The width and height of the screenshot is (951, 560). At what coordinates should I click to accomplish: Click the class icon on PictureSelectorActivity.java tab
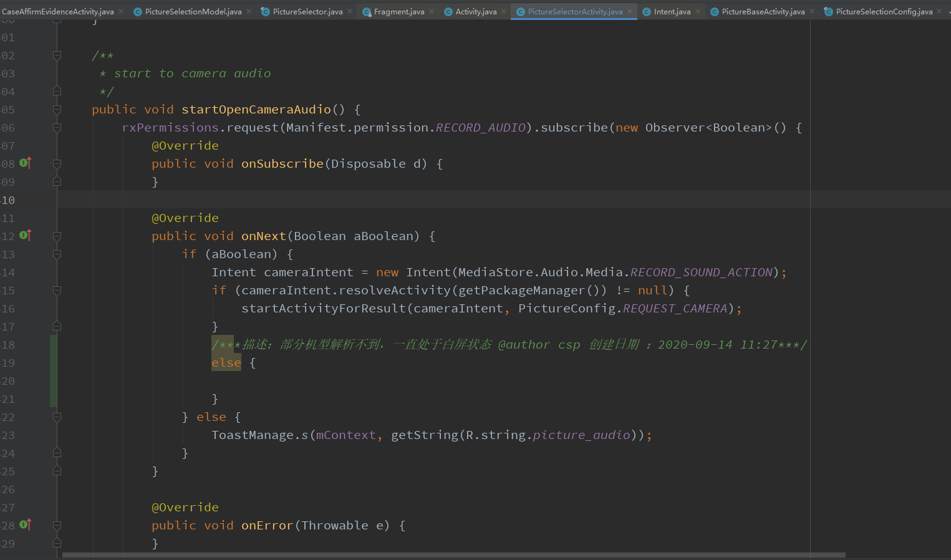[521, 11]
